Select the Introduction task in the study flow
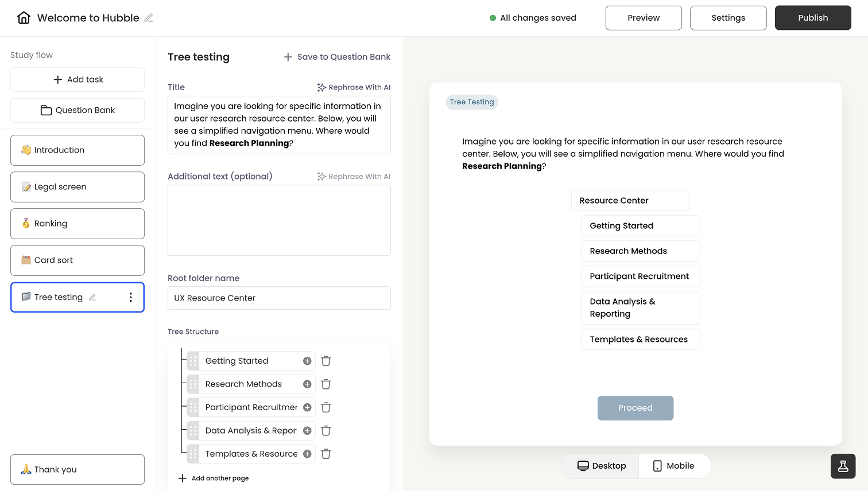The height and width of the screenshot is (491, 868). point(77,150)
